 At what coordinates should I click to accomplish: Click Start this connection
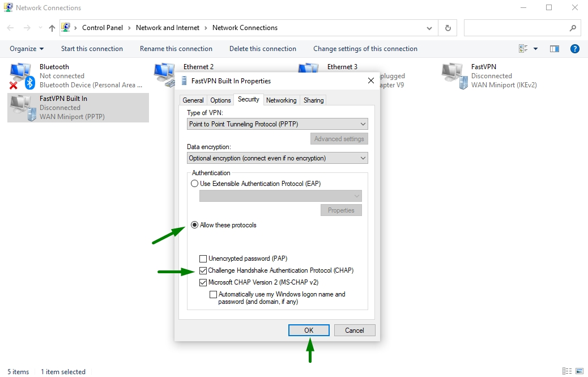[x=92, y=49]
